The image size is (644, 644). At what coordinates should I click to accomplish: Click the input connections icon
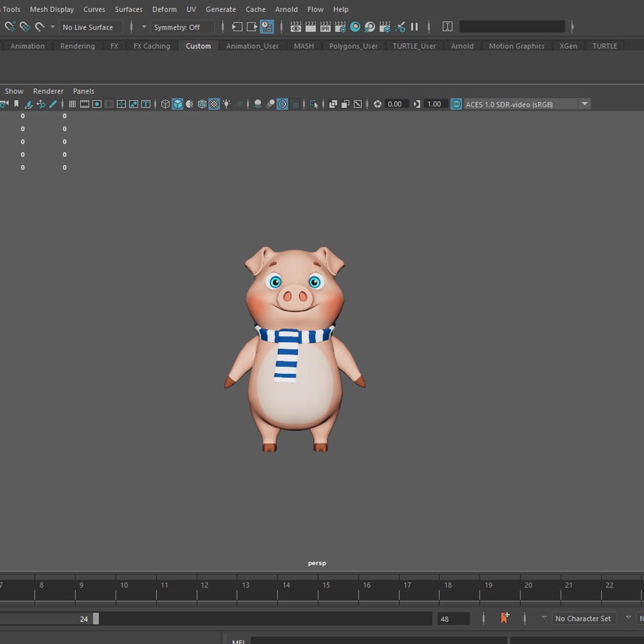coord(237,27)
